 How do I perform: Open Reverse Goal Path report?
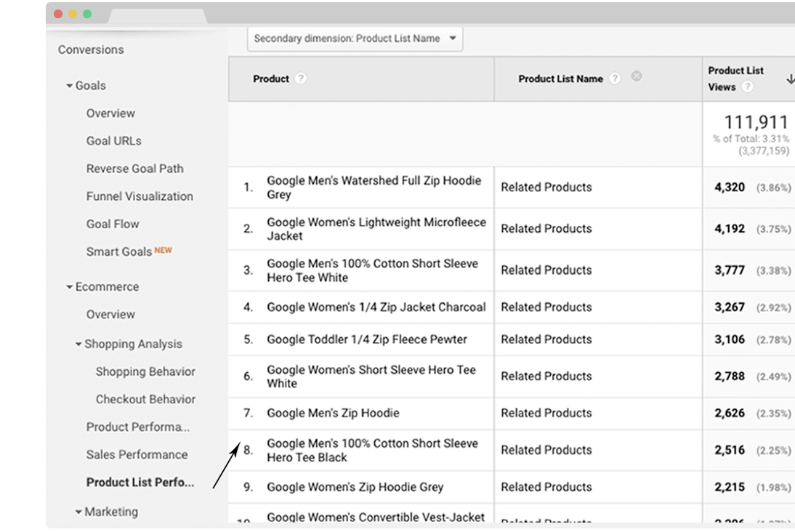[x=134, y=169]
